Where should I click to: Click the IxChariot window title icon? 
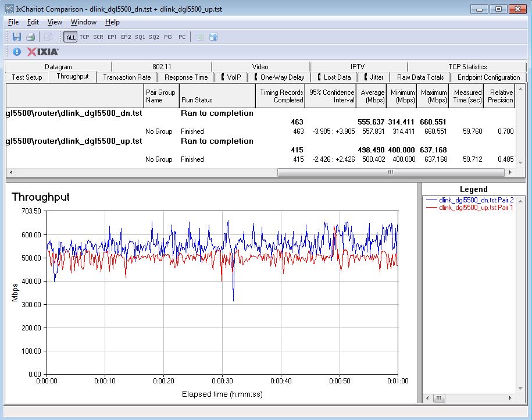(9, 9)
